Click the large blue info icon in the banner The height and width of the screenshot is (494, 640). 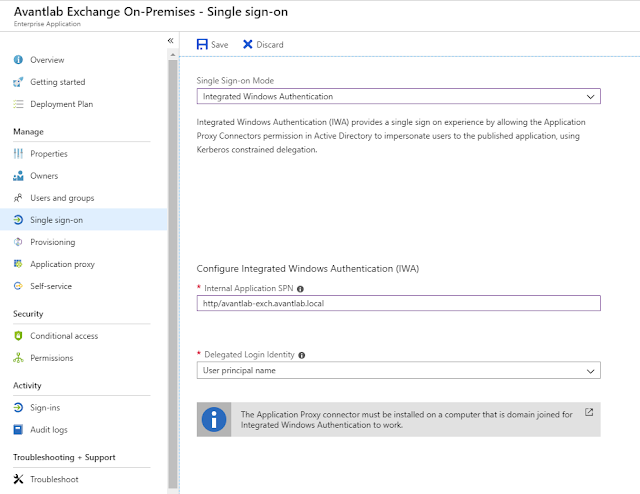pyautogui.click(x=214, y=419)
